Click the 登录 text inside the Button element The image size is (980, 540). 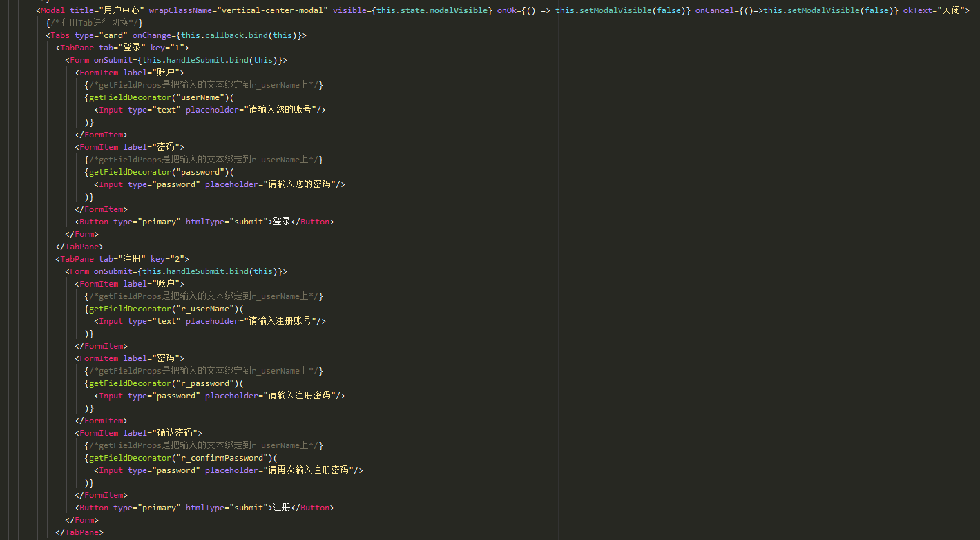pos(282,222)
